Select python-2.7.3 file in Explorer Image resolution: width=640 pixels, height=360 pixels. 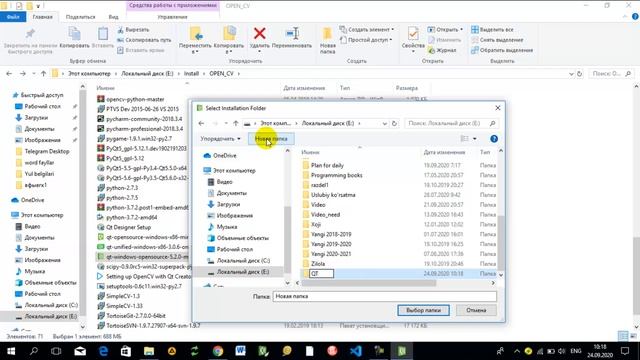pos(122,188)
